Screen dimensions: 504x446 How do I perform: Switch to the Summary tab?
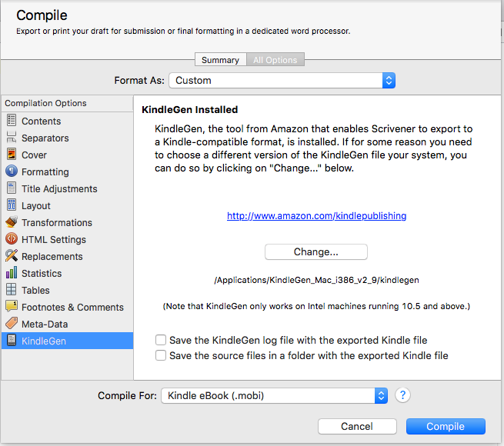coord(220,60)
